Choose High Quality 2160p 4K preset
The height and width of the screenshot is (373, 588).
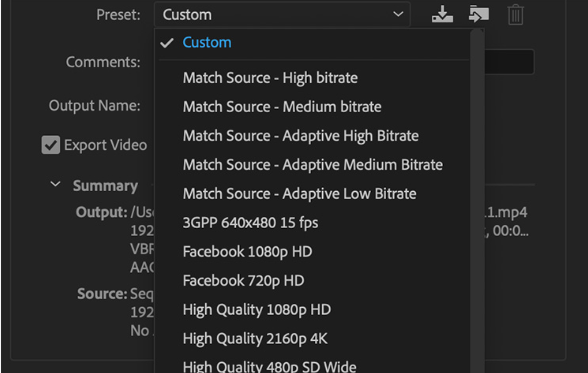coord(255,338)
